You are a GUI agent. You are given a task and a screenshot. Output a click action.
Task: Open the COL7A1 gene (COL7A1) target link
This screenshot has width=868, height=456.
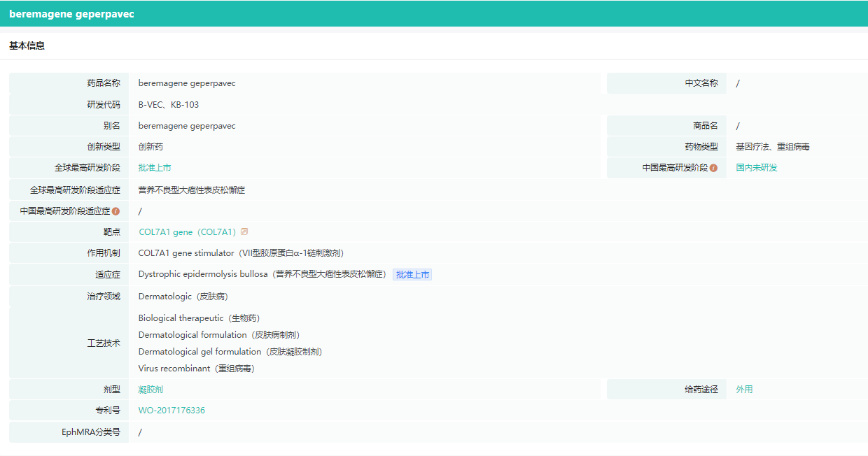coord(187,232)
